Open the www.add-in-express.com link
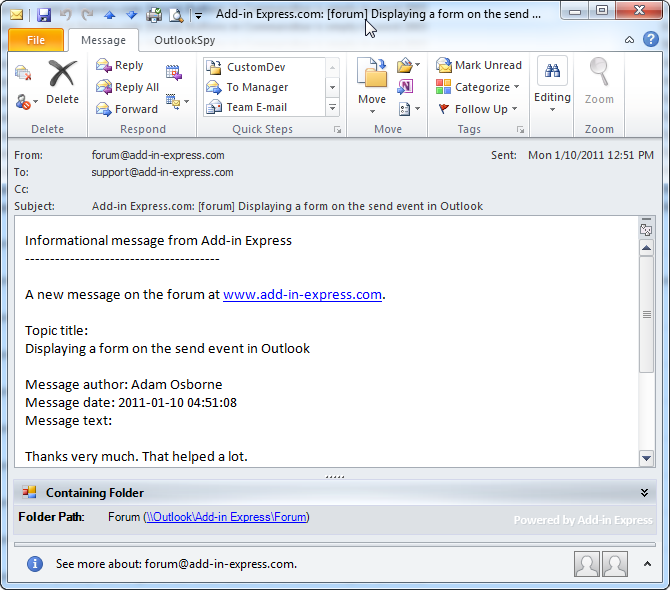 click(302, 294)
